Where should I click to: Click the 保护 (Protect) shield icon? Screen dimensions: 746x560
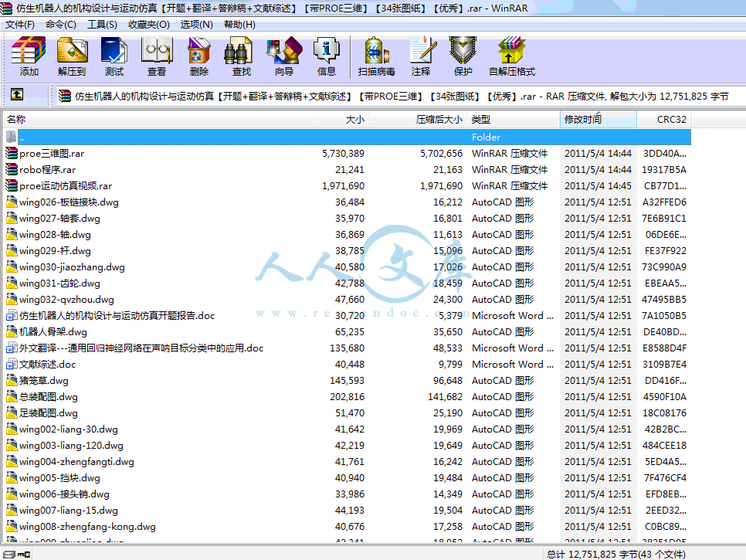click(463, 56)
